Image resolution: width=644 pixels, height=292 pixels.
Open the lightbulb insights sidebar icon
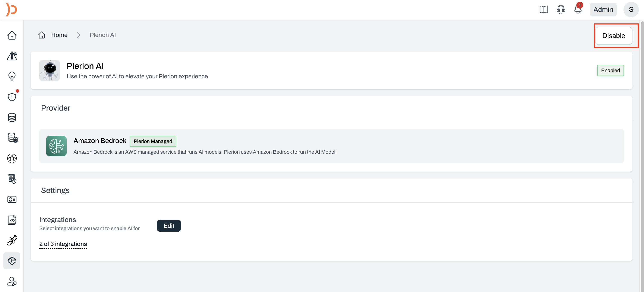12,76
